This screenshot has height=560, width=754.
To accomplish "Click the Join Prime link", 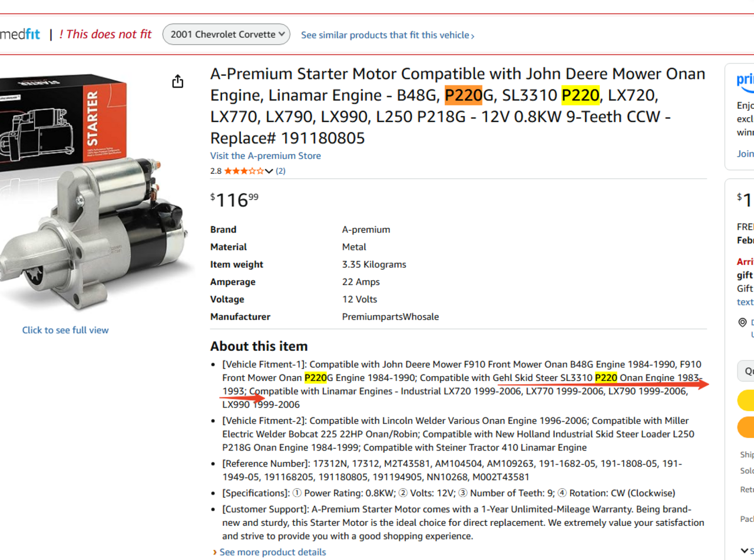I will tap(745, 154).
